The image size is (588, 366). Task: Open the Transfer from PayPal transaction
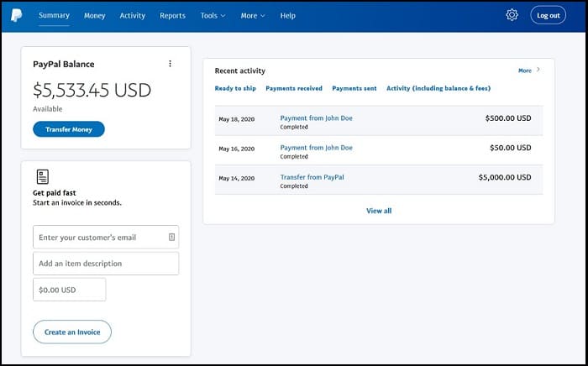click(312, 177)
